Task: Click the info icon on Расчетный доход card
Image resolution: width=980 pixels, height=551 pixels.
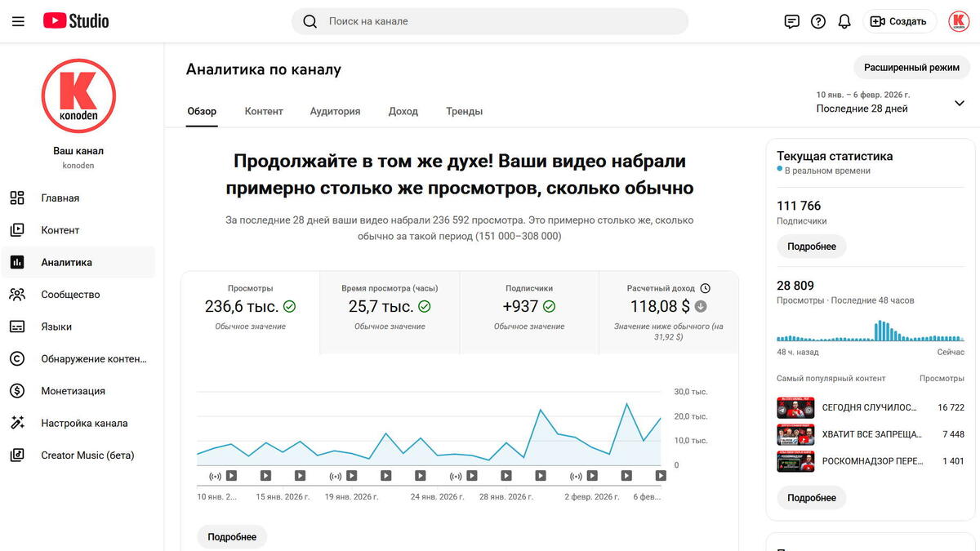Action: 704,287
